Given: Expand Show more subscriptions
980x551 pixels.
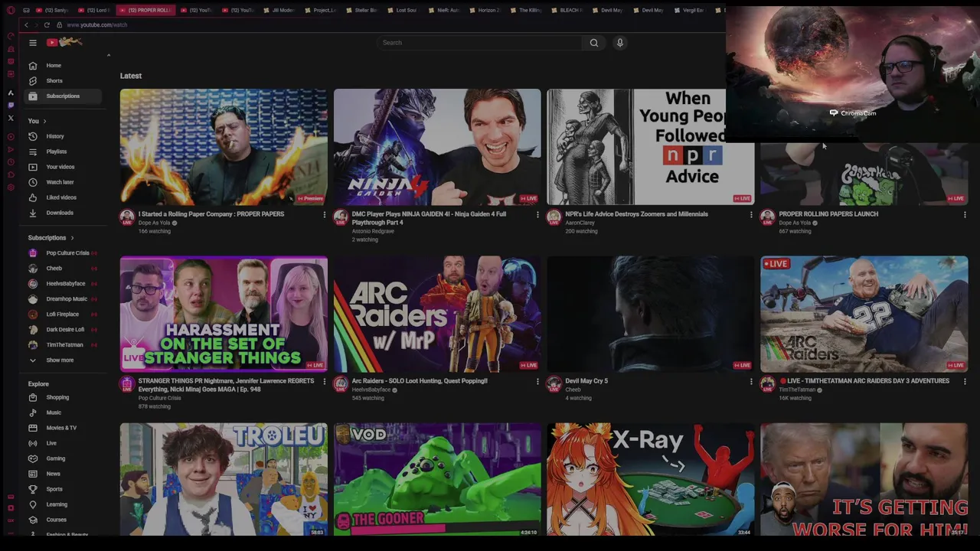Looking at the screenshot, I should click(x=64, y=360).
